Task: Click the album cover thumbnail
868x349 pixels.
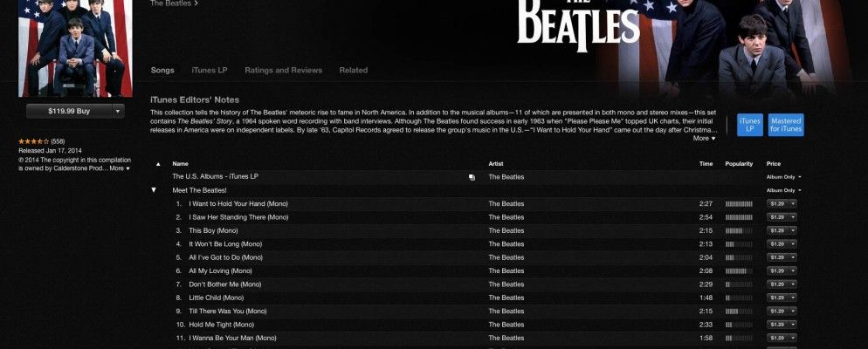Action: [75, 44]
